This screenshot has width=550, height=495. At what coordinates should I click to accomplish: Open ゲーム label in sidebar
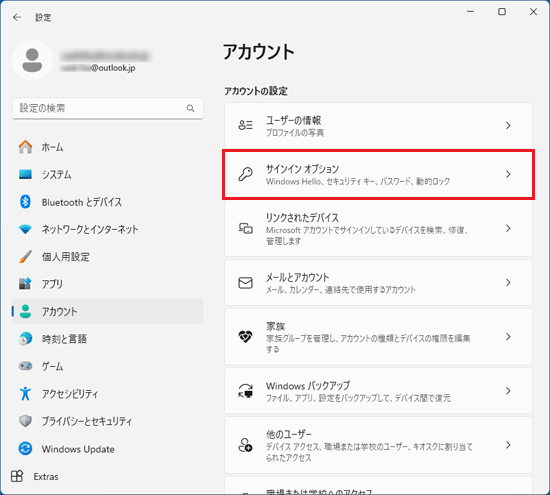coord(53,366)
